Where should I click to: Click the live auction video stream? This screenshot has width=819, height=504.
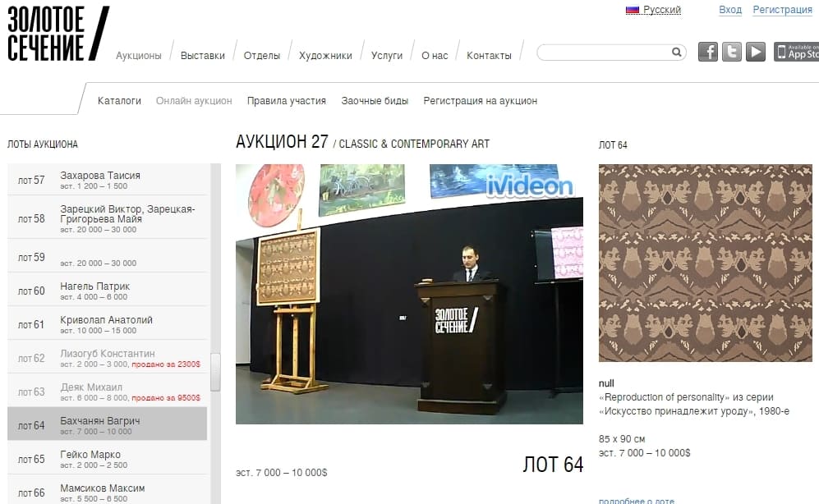point(409,294)
